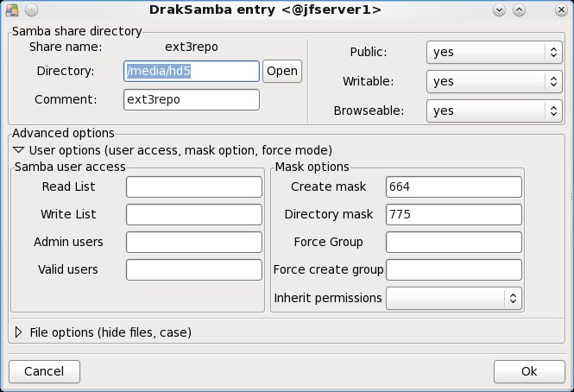This screenshot has width=574, height=392.
Task: Click the 'Mask options' heading
Action: click(312, 167)
